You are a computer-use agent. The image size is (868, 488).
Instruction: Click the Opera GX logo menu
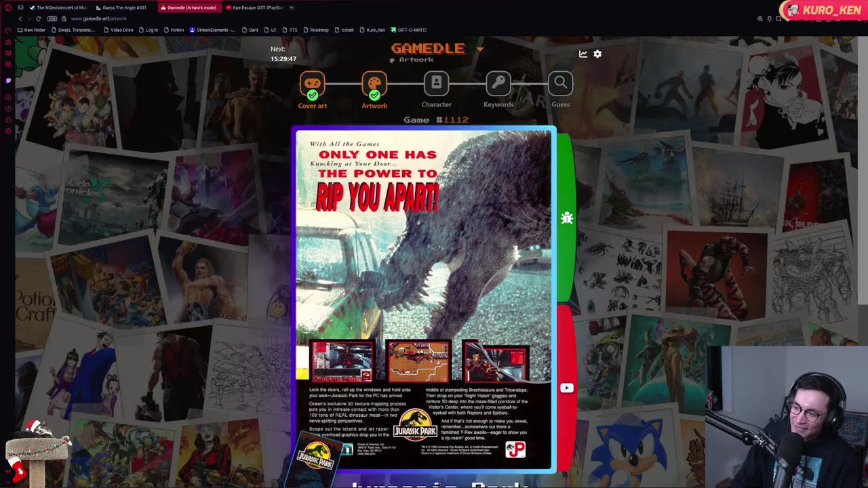(8, 7)
